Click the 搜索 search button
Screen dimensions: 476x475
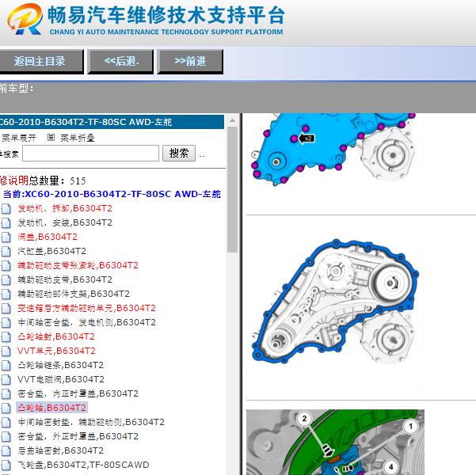pyautogui.click(x=179, y=153)
